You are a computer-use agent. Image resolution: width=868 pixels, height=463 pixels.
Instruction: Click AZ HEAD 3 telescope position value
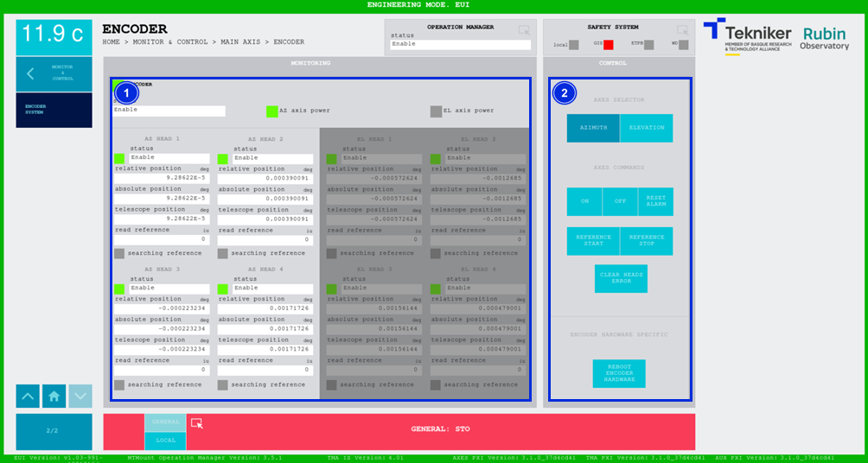coord(162,350)
